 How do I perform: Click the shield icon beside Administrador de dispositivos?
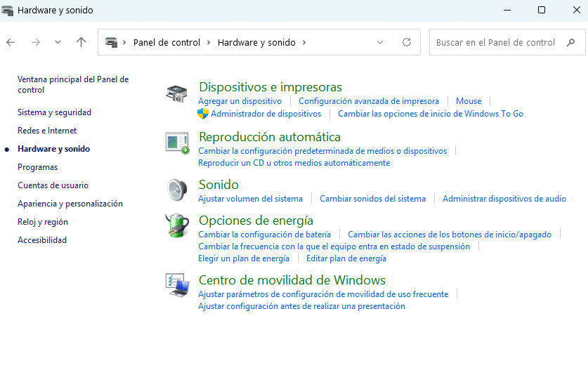203,114
